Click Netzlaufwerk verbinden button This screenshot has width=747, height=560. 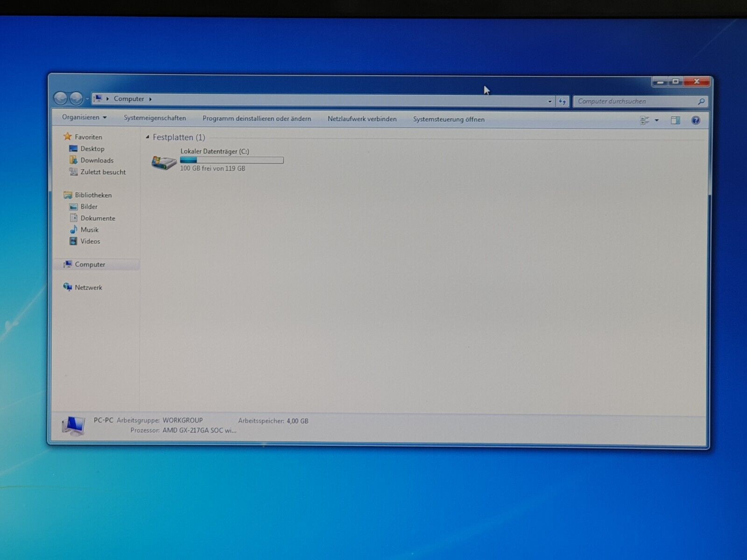coord(362,119)
